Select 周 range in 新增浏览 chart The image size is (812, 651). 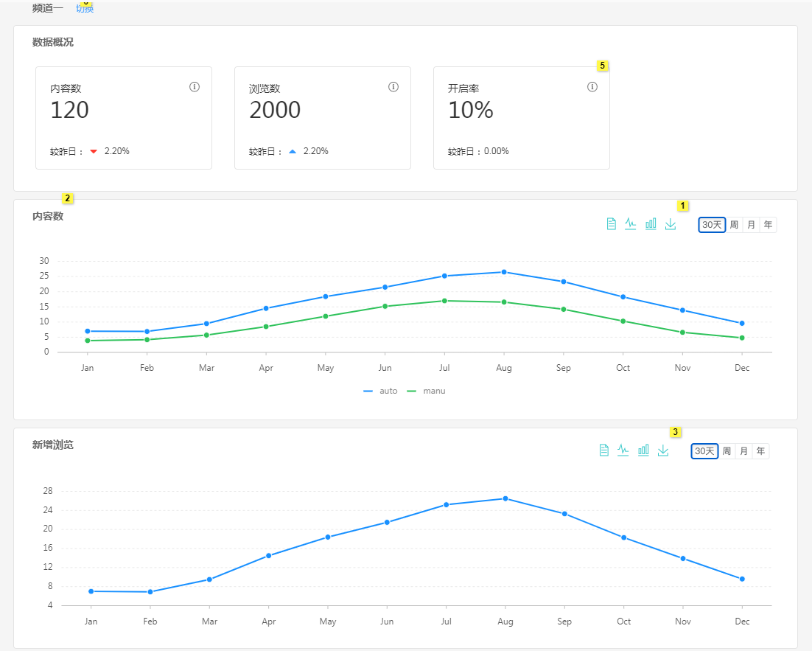[727, 451]
